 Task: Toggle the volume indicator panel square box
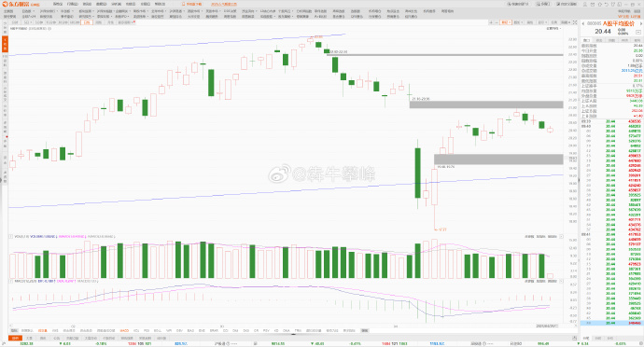(x=10, y=237)
